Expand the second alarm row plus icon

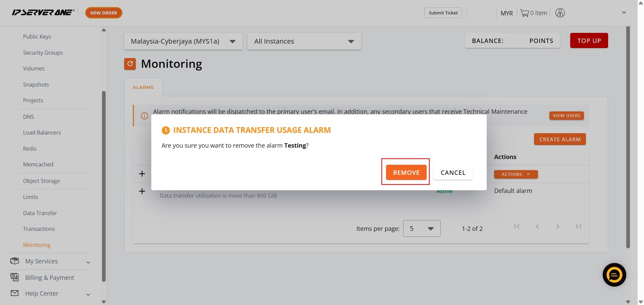(x=142, y=191)
